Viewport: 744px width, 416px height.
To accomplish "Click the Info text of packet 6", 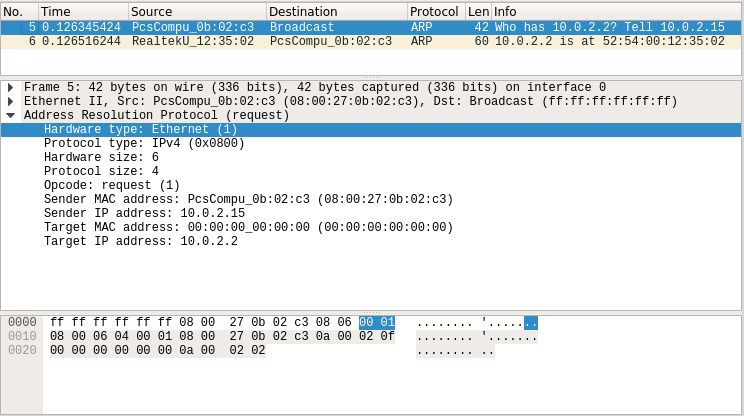I will coord(610,41).
